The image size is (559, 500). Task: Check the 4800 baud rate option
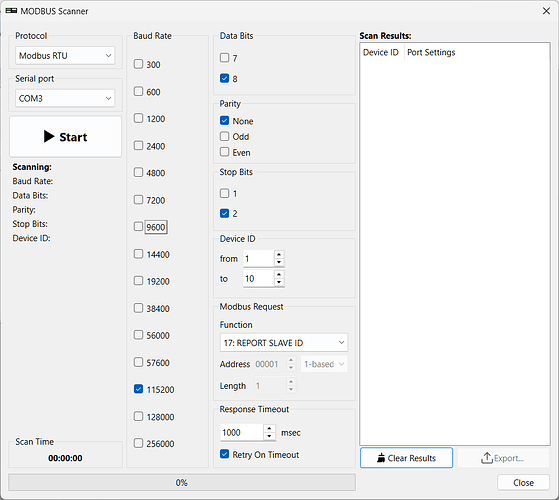(x=138, y=172)
